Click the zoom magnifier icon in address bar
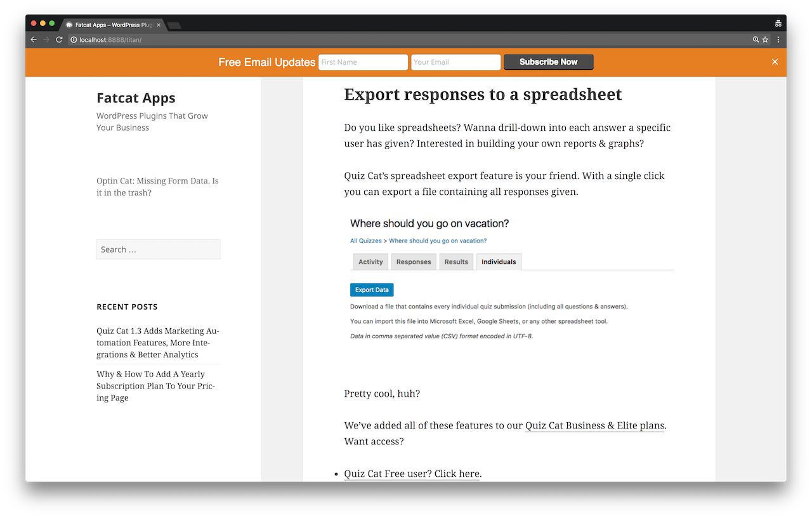Screen dimensions: 812x518 coord(756,39)
